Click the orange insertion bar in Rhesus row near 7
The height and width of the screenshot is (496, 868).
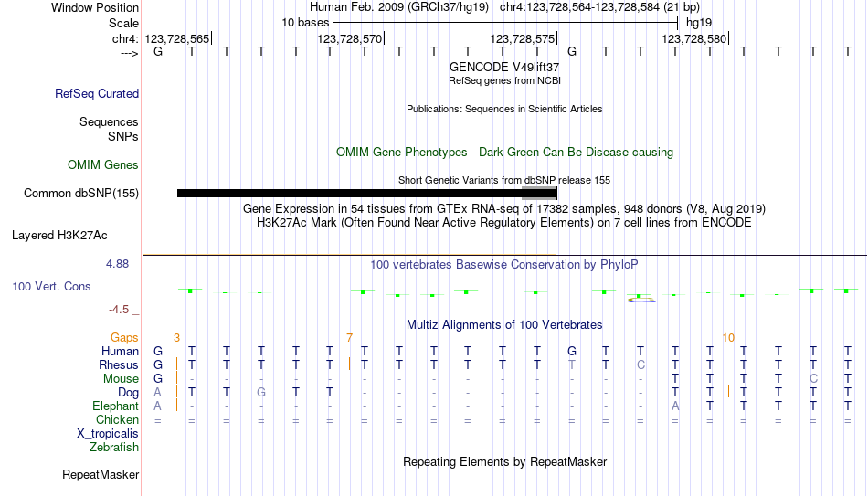click(349, 364)
